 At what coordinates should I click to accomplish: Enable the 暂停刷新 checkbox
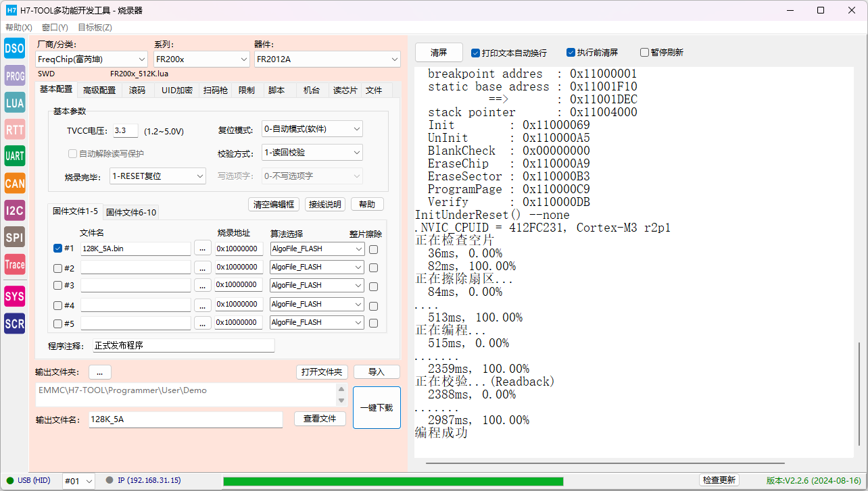(644, 53)
